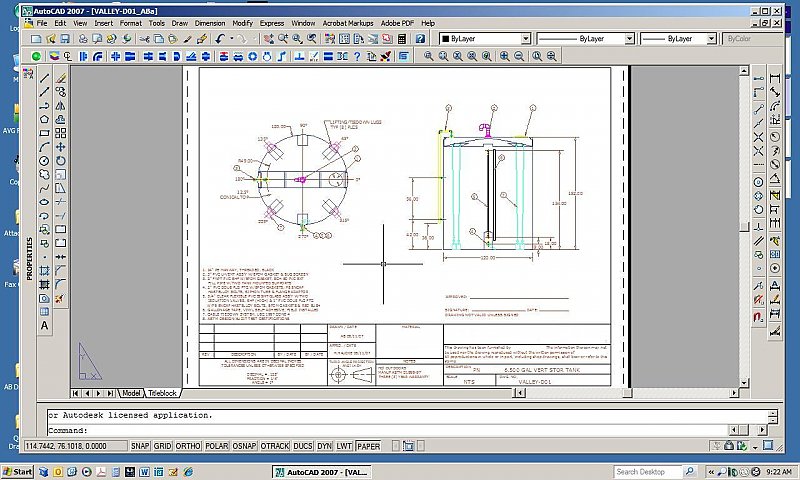Click the Hatch tool icon
This screenshot has width=800, height=480.
[x=45, y=270]
